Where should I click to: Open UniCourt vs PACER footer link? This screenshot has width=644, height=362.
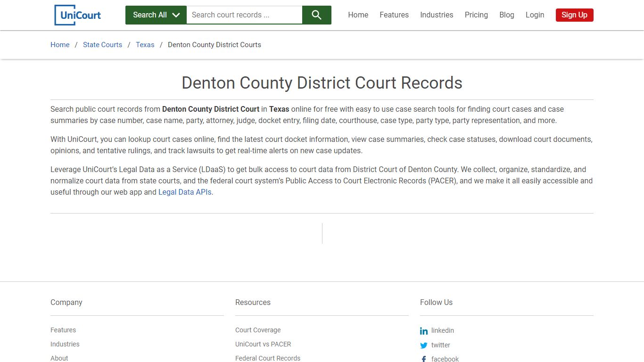(x=263, y=344)
